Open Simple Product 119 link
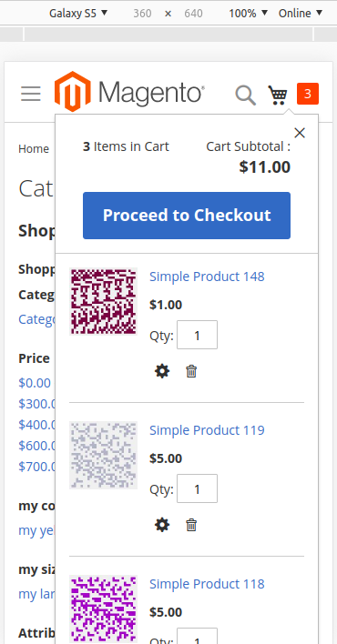 coord(207,430)
